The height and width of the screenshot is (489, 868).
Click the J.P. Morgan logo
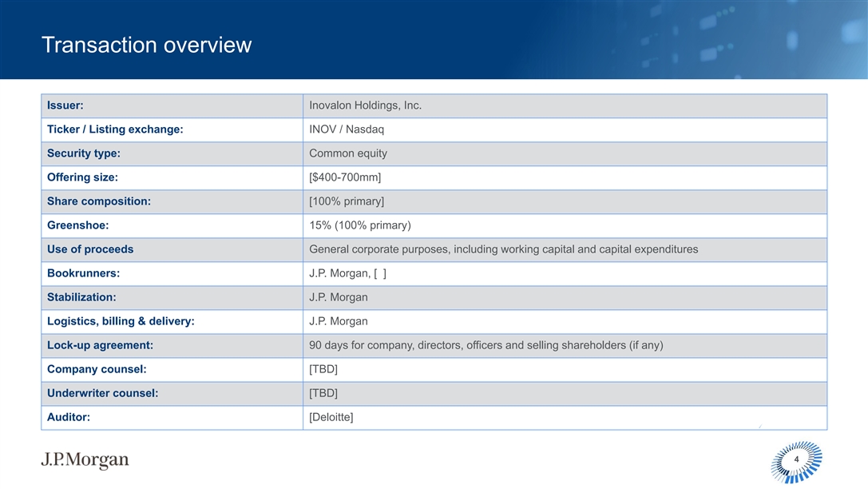click(x=85, y=461)
